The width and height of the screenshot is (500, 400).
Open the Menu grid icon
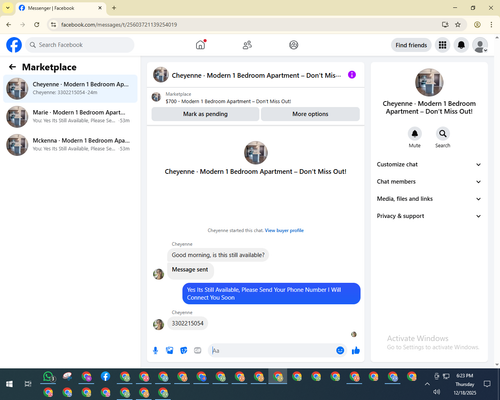tap(442, 45)
